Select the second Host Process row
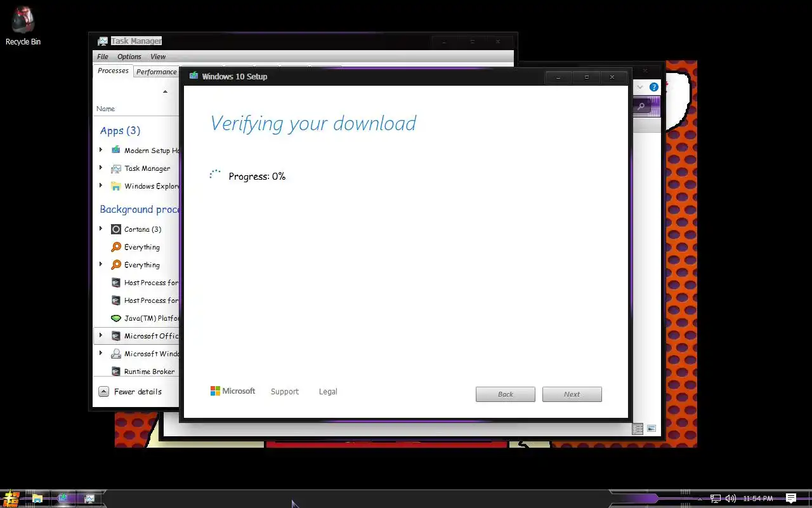This screenshot has height=508, width=812. coord(136,300)
